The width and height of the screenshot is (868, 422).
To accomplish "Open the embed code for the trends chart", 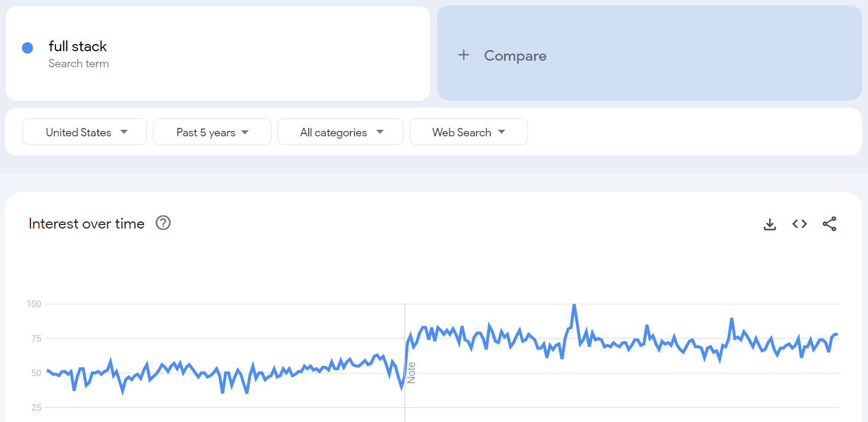I will point(800,224).
